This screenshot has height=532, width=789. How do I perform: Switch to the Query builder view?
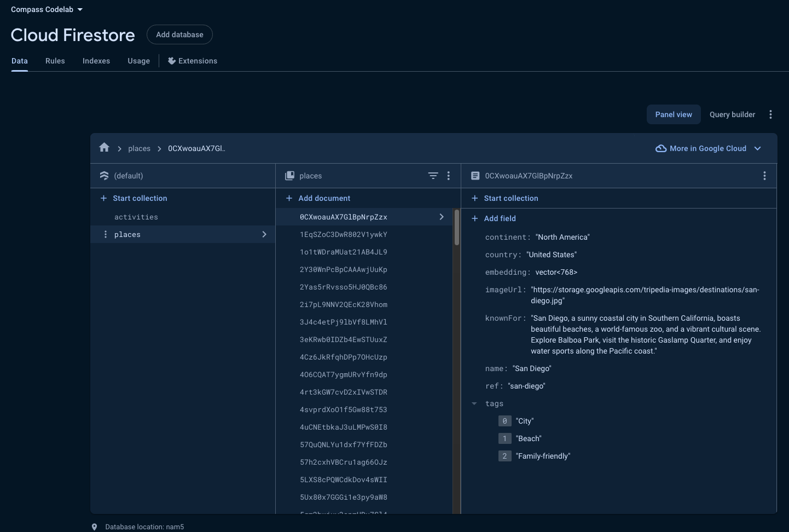[732, 114]
